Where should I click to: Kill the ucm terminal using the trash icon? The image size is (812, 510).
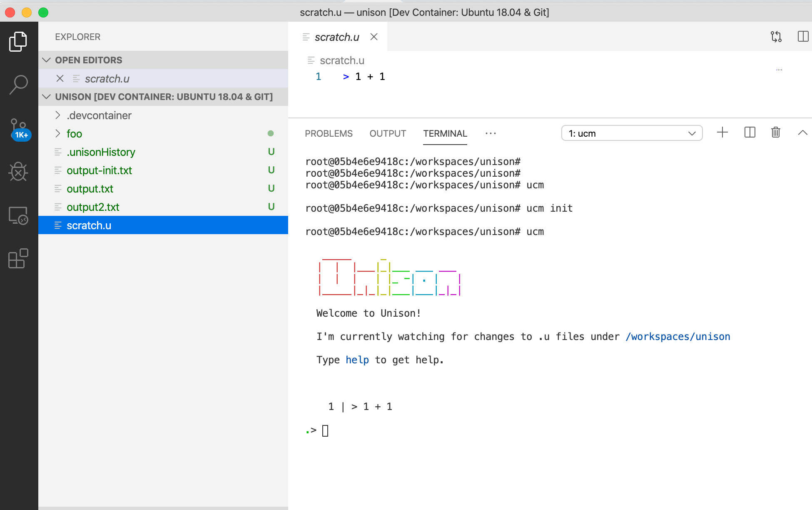tap(775, 132)
